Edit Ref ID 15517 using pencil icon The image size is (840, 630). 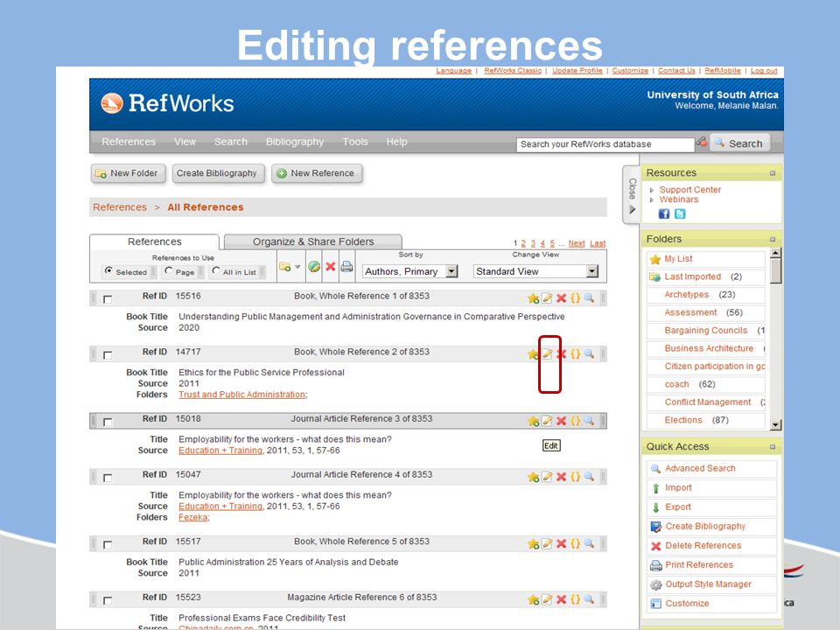[x=547, y=543]
